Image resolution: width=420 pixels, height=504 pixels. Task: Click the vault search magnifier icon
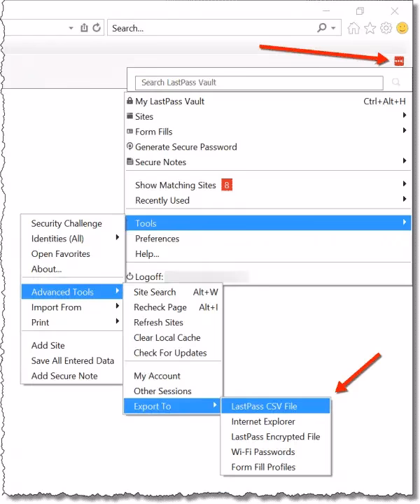click(396, 83)
